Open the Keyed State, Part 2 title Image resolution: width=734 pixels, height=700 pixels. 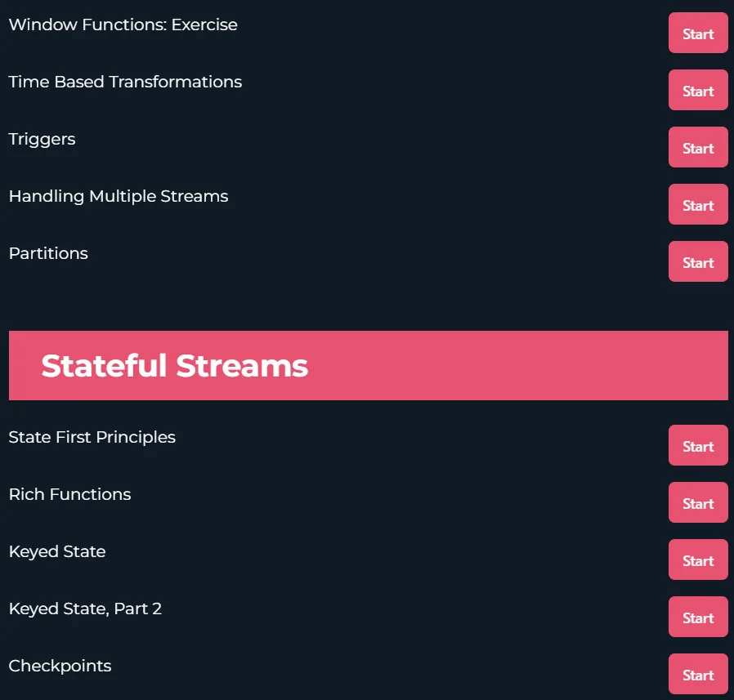coord(85,609)
